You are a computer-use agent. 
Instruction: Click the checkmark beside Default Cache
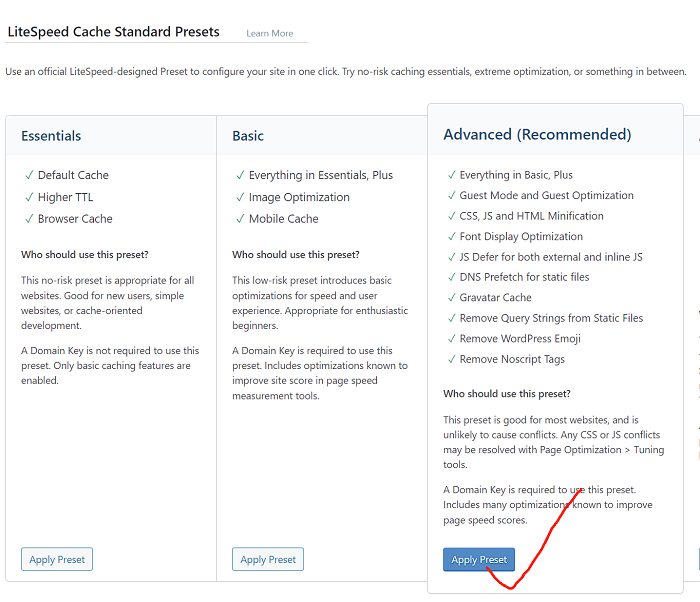29,175
